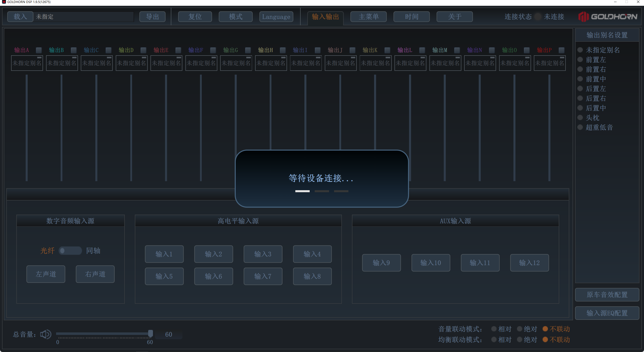Set 均衡联动模式 to 不联动

[545, 339]
